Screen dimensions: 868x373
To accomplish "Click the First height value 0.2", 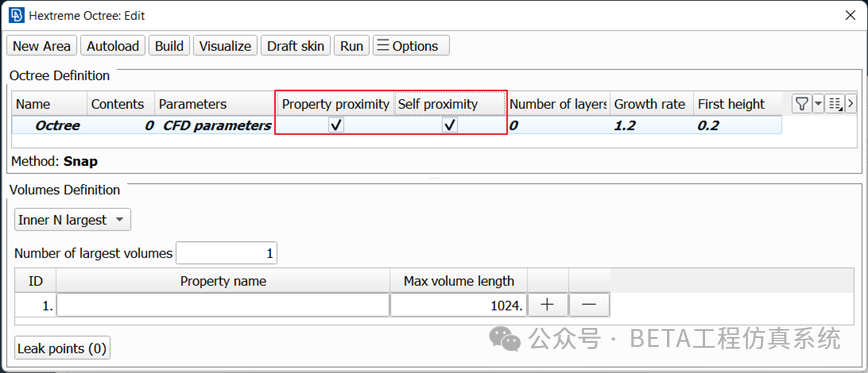I will click(x=708, y=126).
